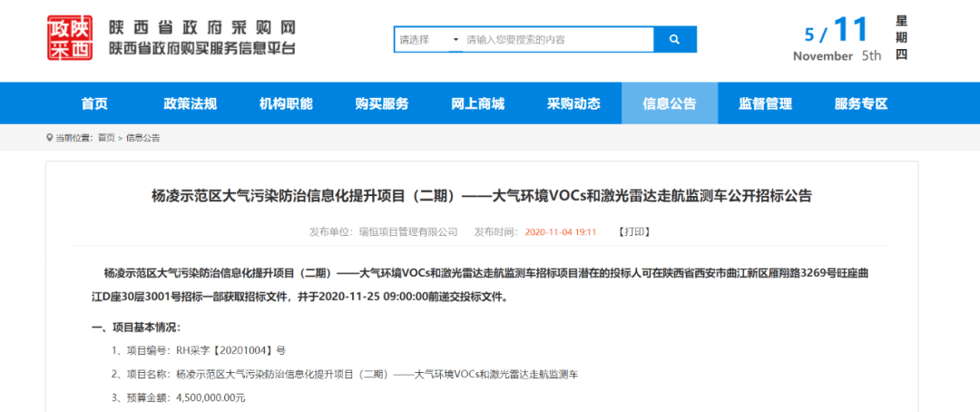Click the 【打印】 print link
This screenshot has width=980, height=412.
point(633,232)
